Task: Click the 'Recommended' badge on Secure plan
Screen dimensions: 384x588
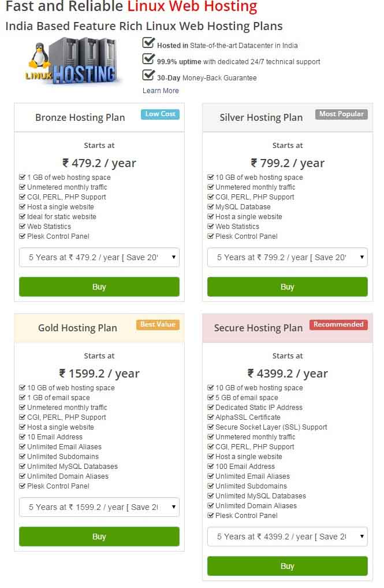Action: point(338,324)
